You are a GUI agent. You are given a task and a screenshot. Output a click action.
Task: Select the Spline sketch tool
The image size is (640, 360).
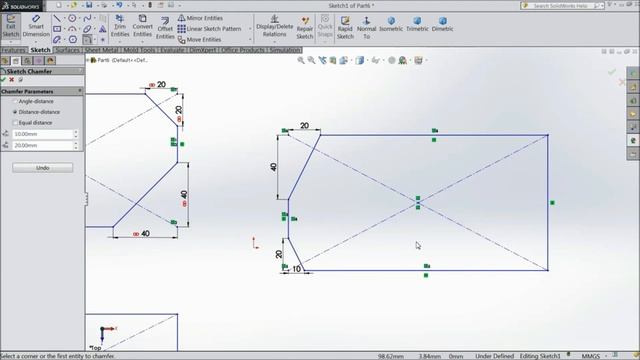point(87,18)
